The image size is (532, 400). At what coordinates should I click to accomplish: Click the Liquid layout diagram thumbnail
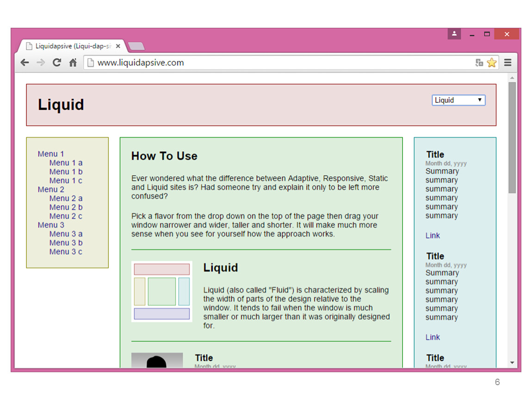coord(162,292)
